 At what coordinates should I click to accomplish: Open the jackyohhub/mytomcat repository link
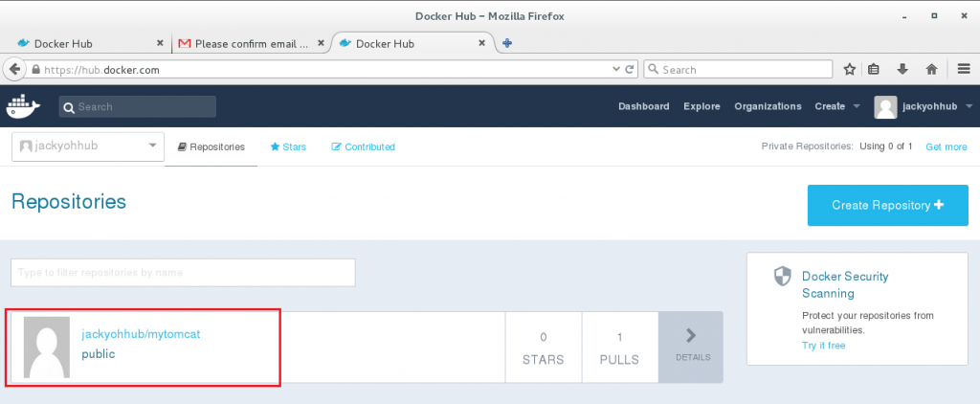(x=141, y=334)
